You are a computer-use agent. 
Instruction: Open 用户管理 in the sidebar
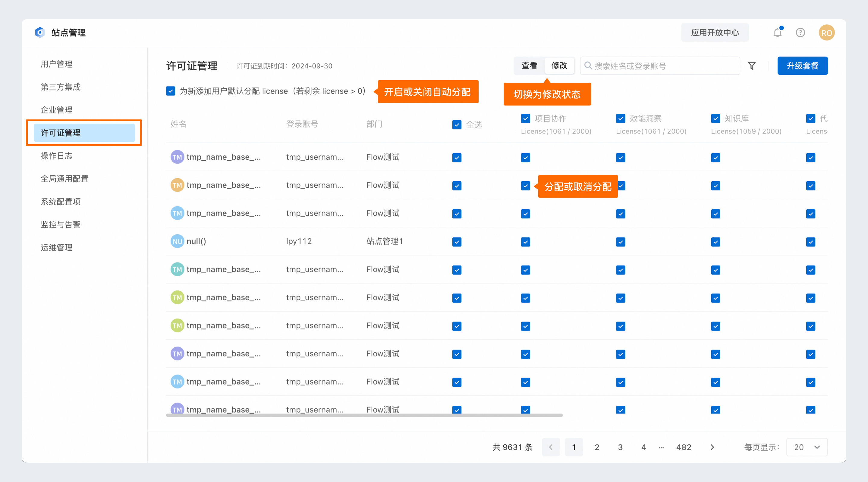coord(57,64)
